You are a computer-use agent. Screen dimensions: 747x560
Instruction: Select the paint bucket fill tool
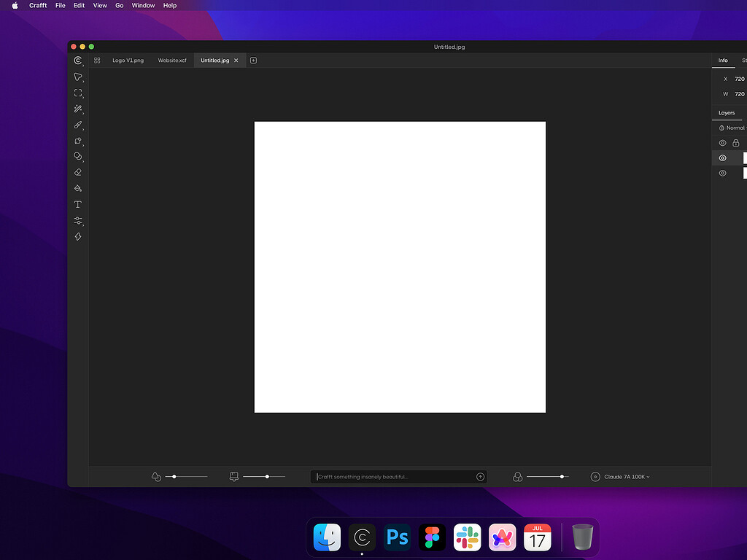click(x=78, y=188)
